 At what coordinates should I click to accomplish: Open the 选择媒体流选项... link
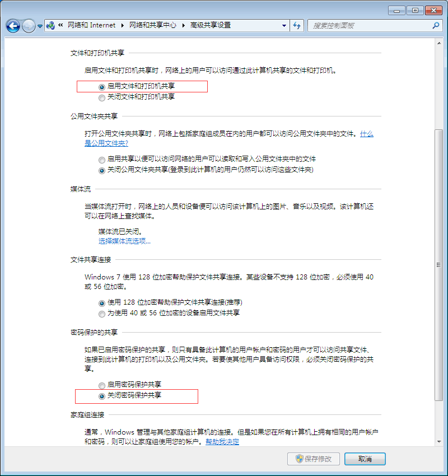click(124, 241)
